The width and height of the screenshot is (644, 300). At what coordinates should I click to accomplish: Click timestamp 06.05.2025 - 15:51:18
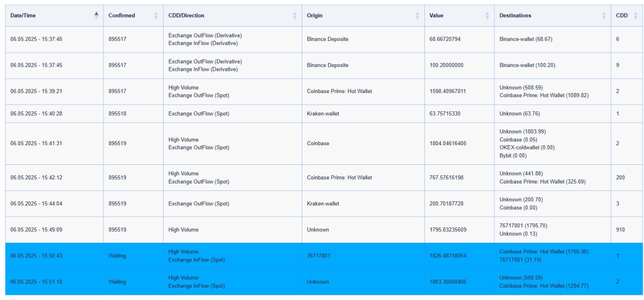36,282
